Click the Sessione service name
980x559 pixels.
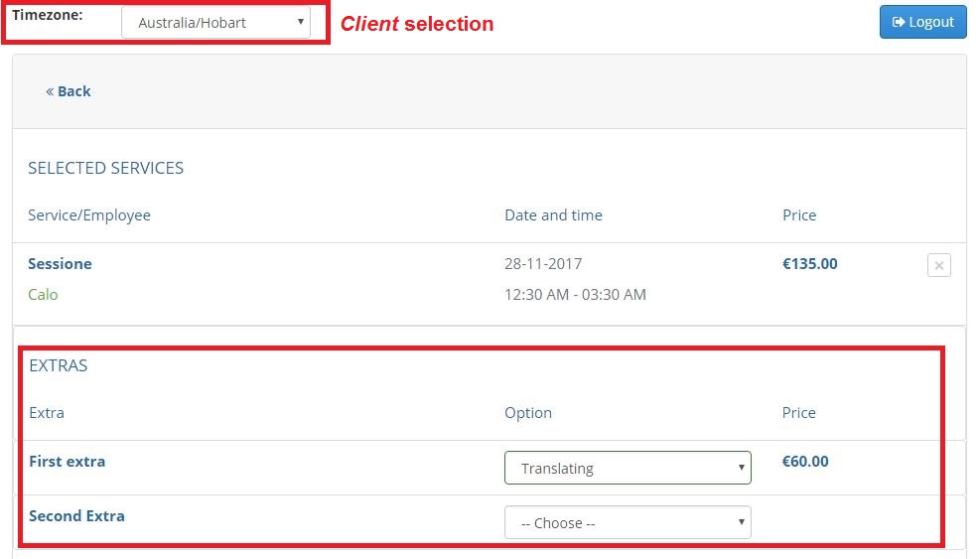point(60,264)
